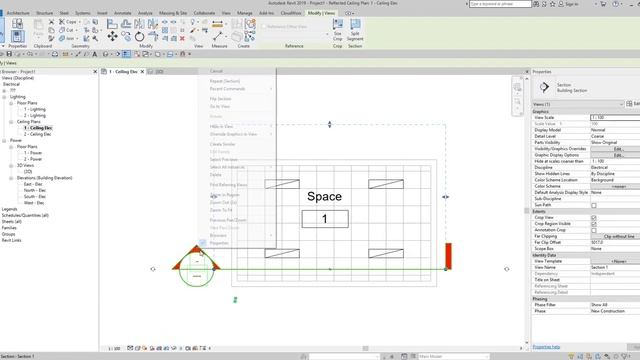Viewport: 640px width, 360px height.
Task: Collapse the Power node in browser
Action: [x=4, y=140]
